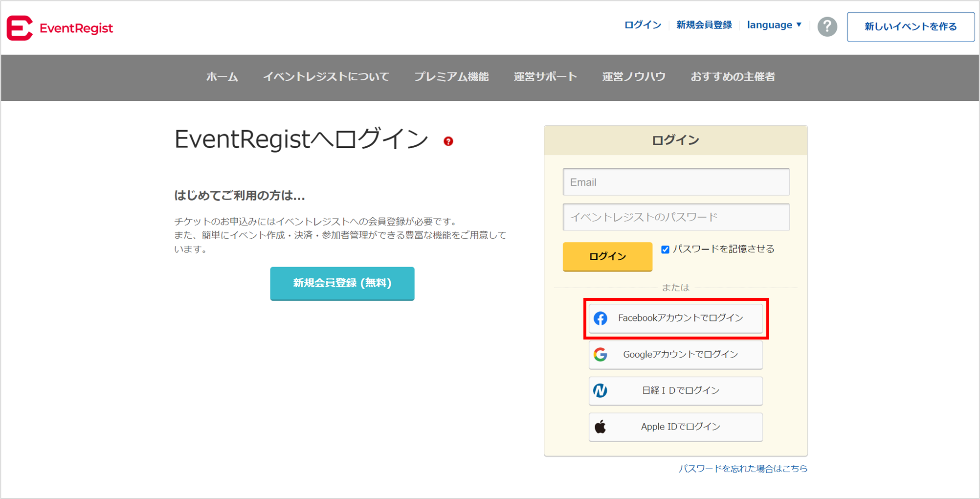Go to the ホーム menu item

[x=222, y=77]
